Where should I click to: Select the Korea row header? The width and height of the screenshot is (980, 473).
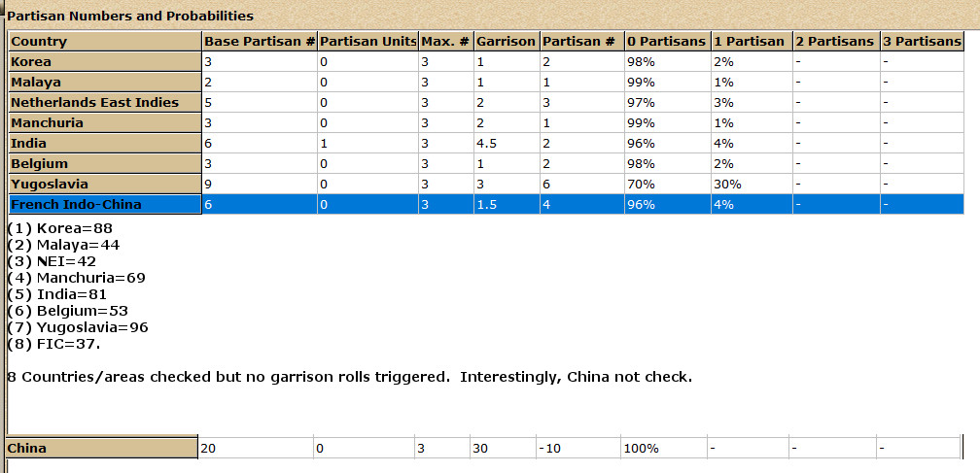[105, 62]
